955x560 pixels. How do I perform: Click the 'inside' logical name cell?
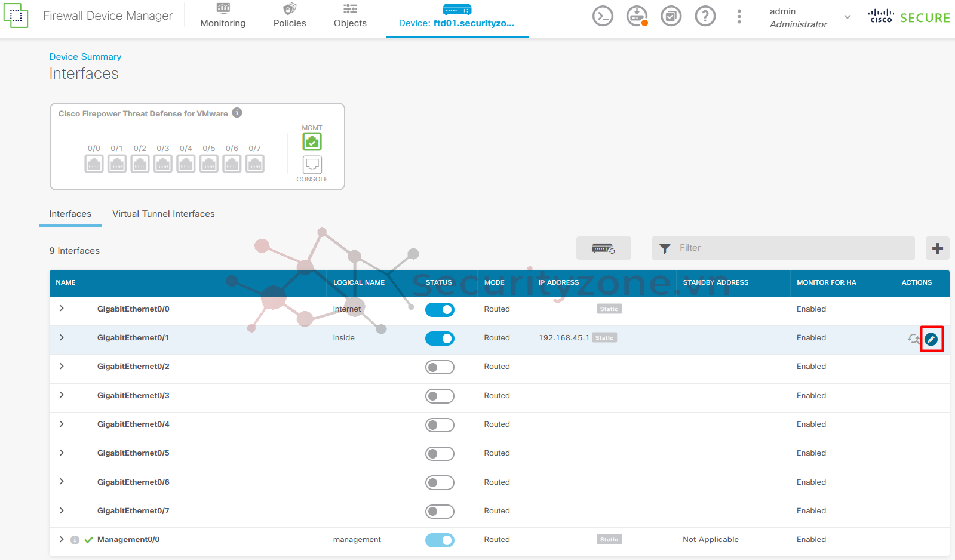tap(344, 338)
